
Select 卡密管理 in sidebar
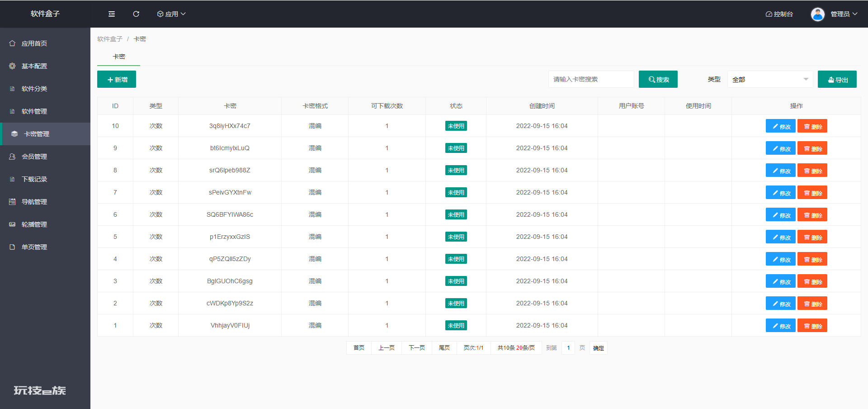pos(45,134)
